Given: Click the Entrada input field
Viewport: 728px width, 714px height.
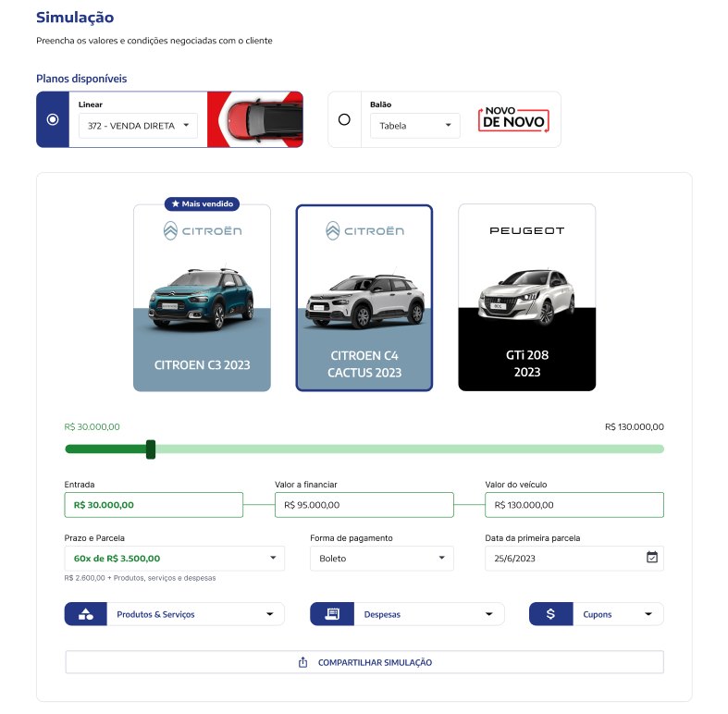Looking at the screenshot, I should 154,505.
